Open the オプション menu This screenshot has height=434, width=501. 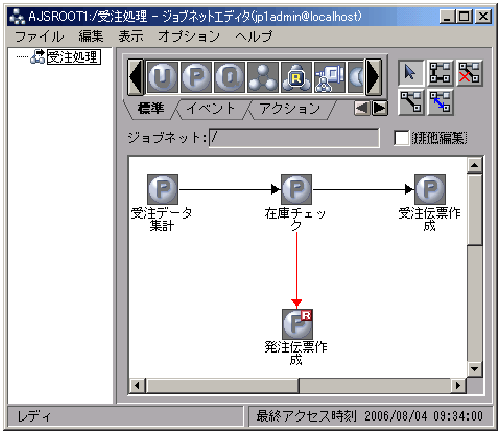click(x=189, y=36)
